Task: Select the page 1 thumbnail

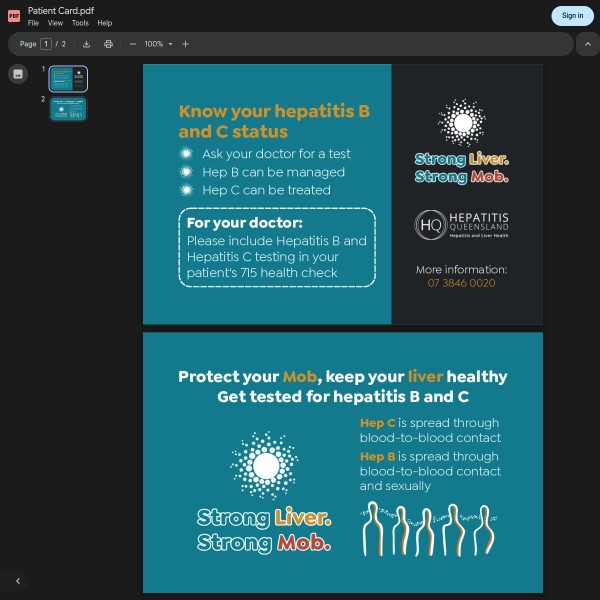Action: pos(69,79)
